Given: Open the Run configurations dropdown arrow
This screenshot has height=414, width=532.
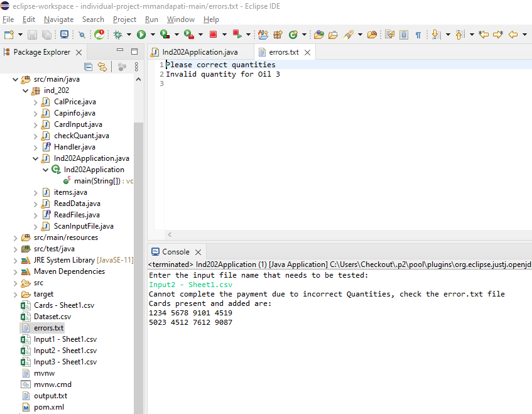Looking at the screenshot, I should tap(153, 35).
